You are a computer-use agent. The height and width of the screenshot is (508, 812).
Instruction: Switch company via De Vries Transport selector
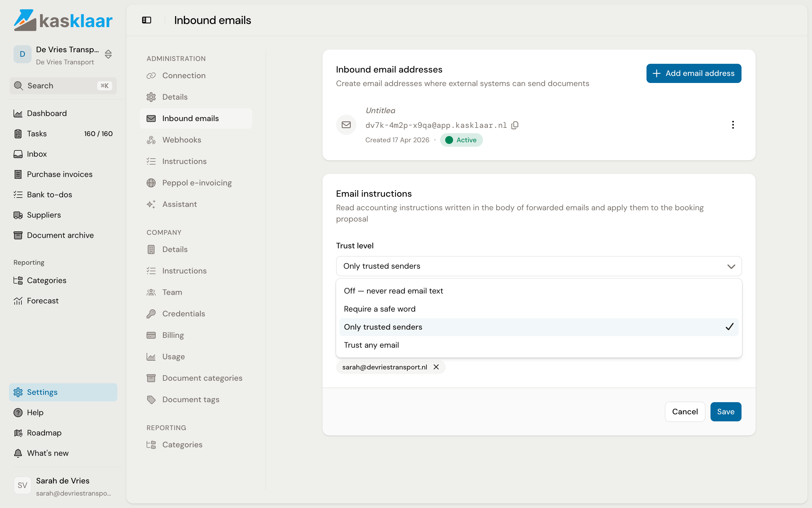63,55
